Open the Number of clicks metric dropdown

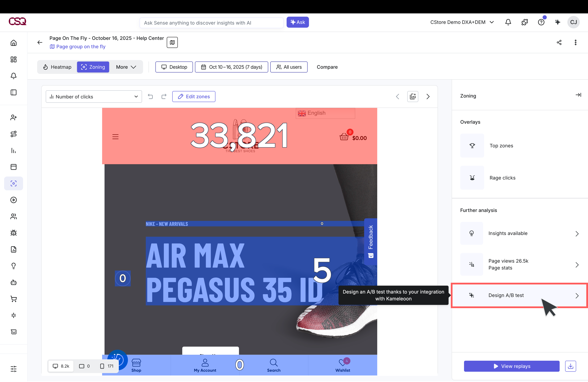[x=94, y=97]
